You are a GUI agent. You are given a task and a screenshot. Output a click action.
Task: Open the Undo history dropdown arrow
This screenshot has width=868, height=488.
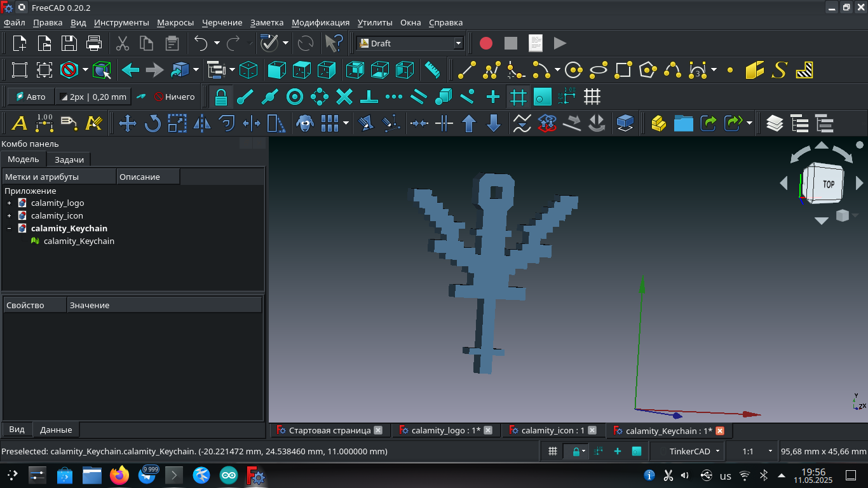(x=217, y=43)
